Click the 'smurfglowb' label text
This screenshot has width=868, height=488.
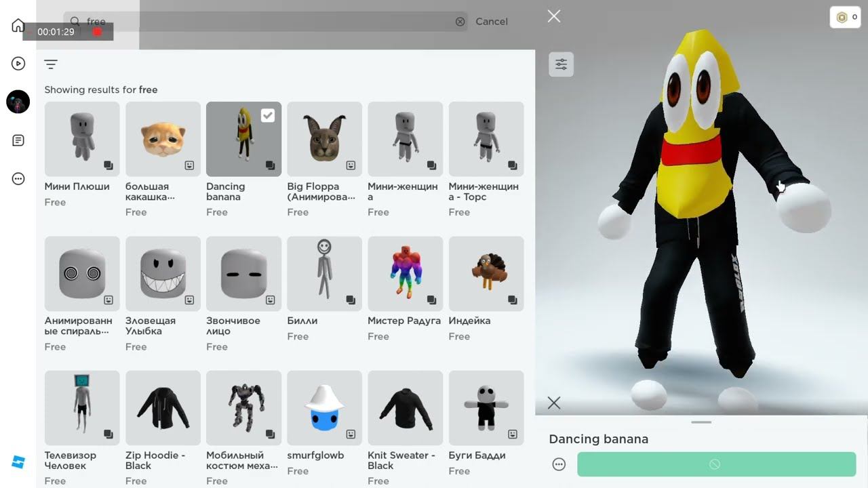[x=315, y=455]
